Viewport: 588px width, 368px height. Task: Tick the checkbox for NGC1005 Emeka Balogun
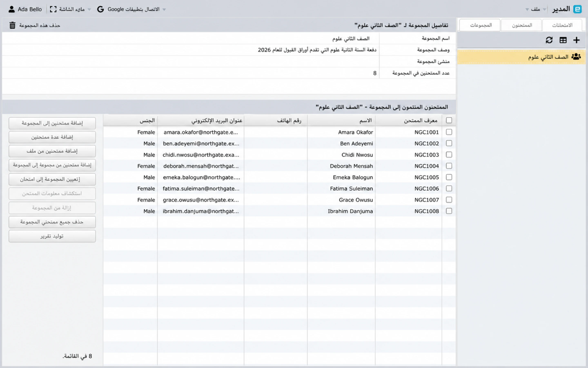tap(449, 177)
